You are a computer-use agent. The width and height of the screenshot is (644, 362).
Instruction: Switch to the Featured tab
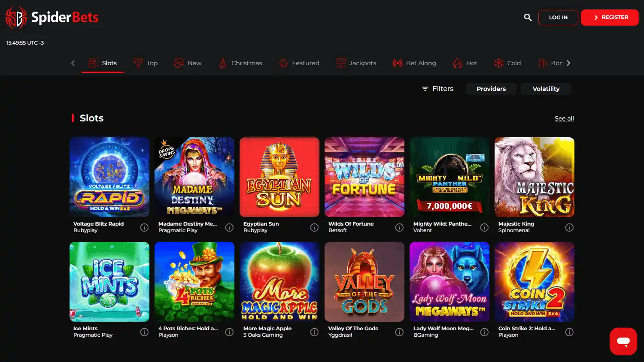[x=299, y=63]
